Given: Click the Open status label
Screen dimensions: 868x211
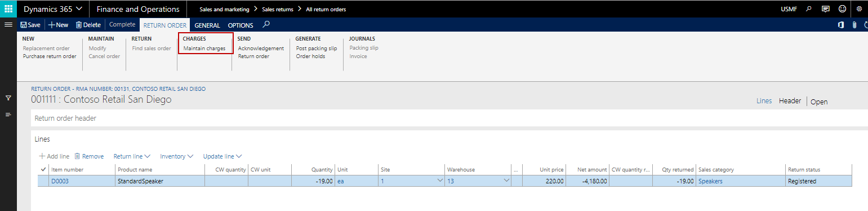Looking at the screenshot, I should (x=819, y=102).
